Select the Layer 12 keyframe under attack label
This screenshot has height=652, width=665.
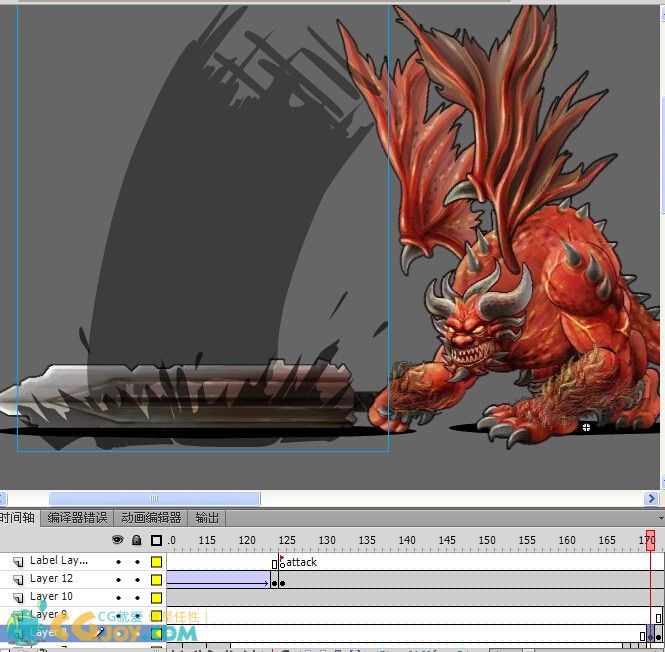(282, 583)
